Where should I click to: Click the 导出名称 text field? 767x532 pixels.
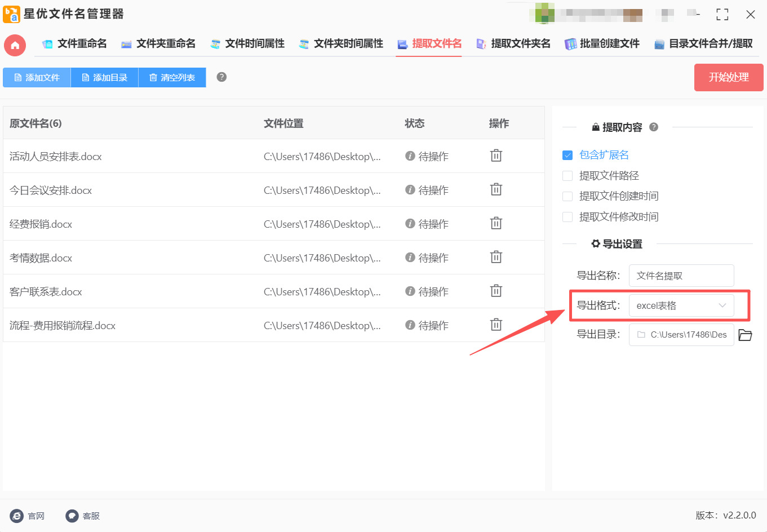(681, 276)
